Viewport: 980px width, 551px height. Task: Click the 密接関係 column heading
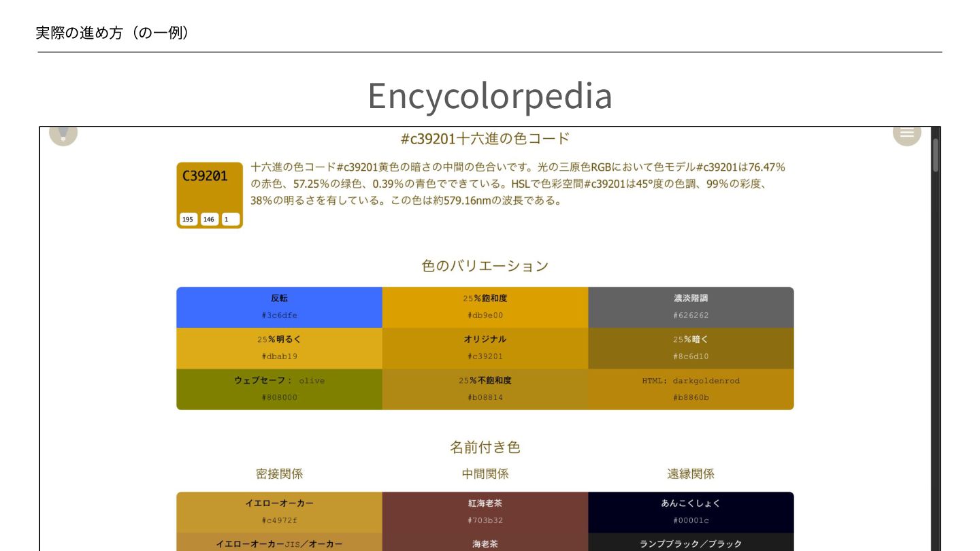(279, 474)
